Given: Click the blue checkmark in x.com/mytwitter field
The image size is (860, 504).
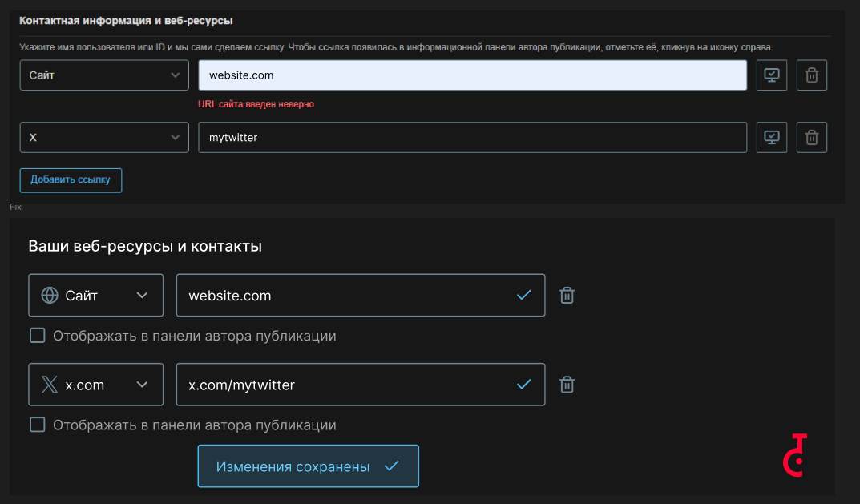Looking at the screenshot, I should [524, 385].
